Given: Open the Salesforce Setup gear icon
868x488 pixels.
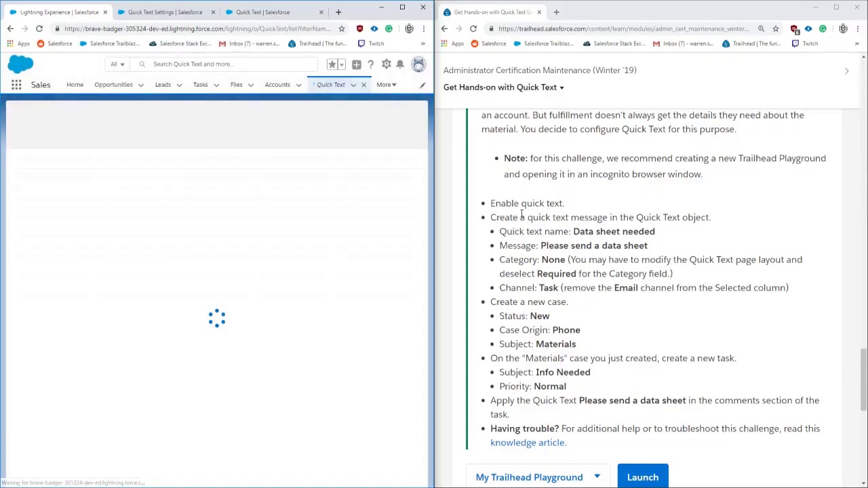Looking at the screenshot, I should coord(386,64).
